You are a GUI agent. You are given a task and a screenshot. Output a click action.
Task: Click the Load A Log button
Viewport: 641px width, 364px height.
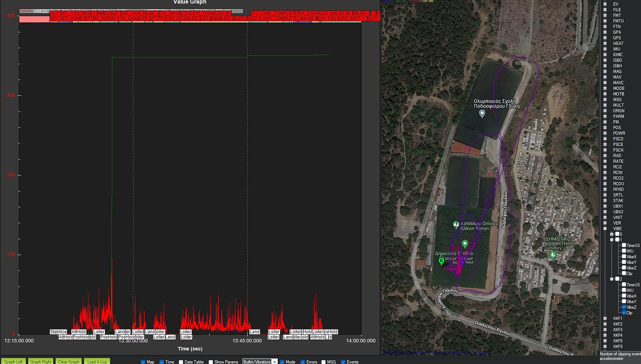(97, 361)
